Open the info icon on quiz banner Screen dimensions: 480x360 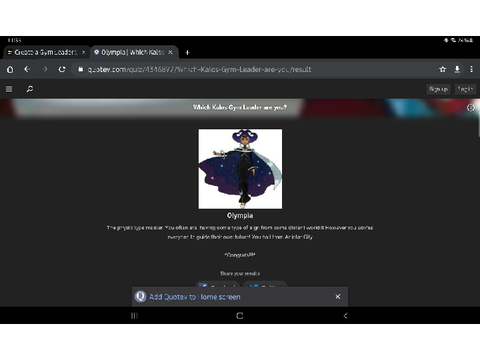tap(471, 107)
